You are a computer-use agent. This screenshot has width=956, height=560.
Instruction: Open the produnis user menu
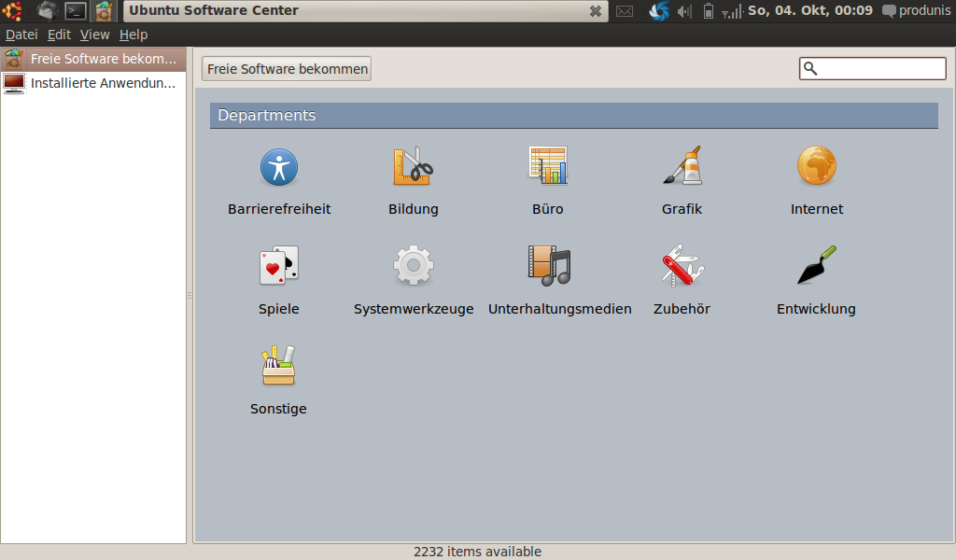pos(917,10)
